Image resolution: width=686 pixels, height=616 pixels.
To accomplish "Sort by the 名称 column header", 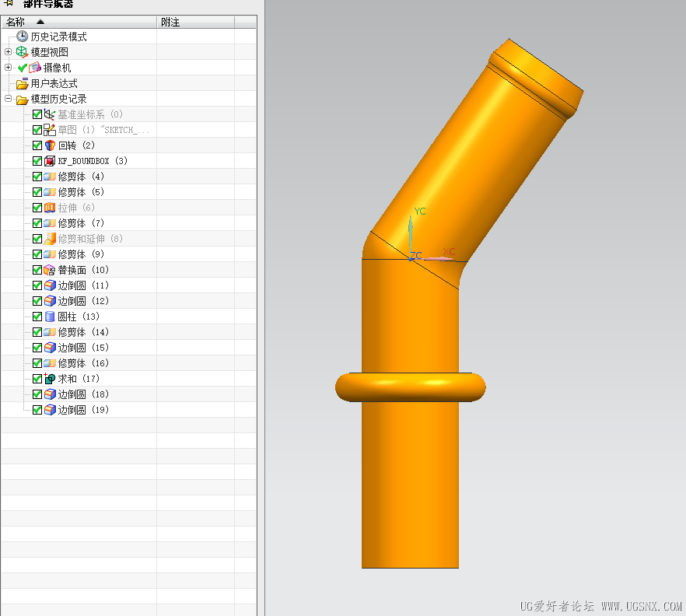I will [79, 22].
